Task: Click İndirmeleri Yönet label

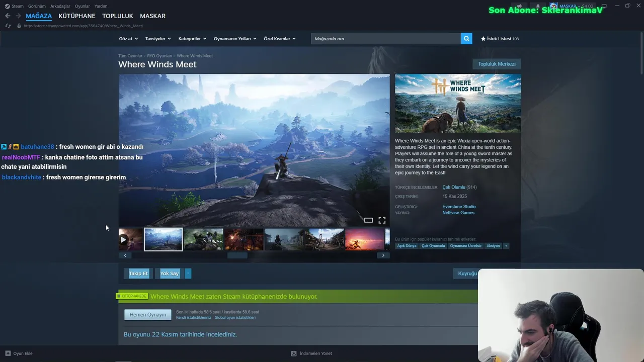Action: click(x=316, y=353)
